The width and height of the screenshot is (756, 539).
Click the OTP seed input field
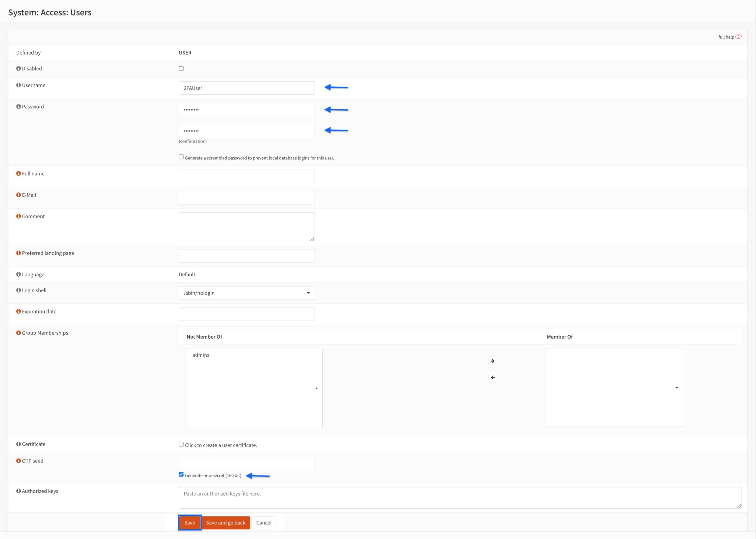pos(247,464)
